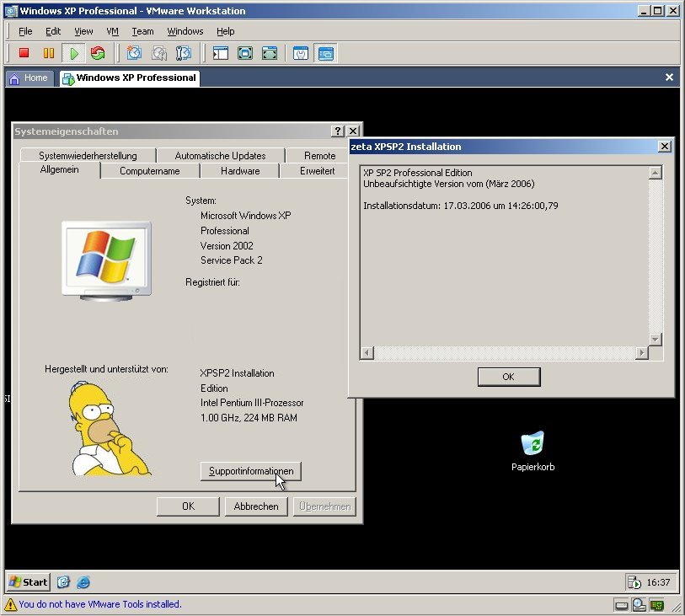Screen dimensions: 685x616
Task: Open the Remote tab
Action: click(x=320, y=156)
